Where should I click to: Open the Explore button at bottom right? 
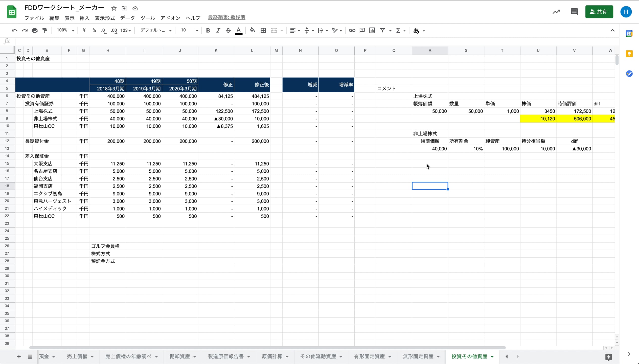(608, 357)
